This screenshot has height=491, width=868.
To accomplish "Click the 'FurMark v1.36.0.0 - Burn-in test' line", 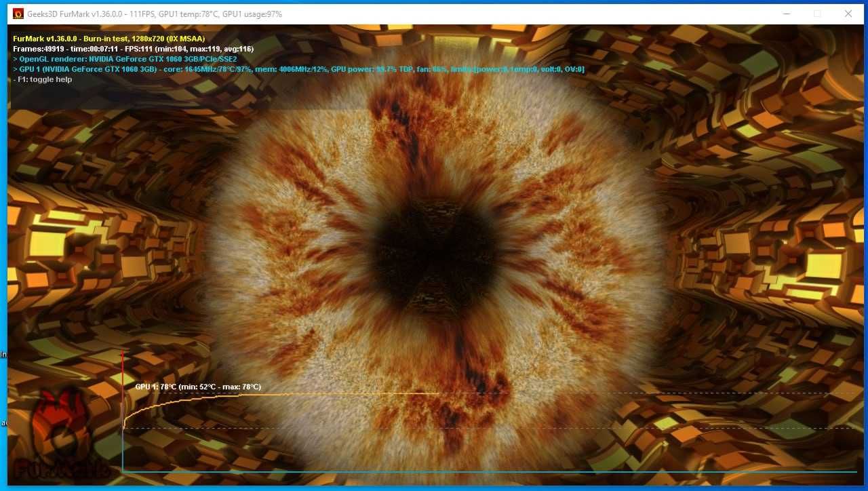I will click(x=108, y=39).
